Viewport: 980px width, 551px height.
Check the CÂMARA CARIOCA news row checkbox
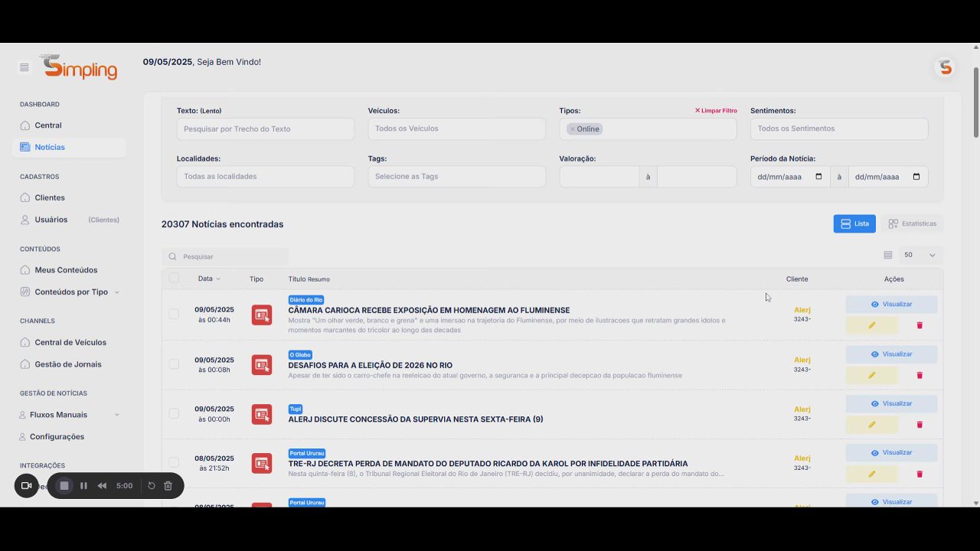pyautogui.click(x=174, y=314)
